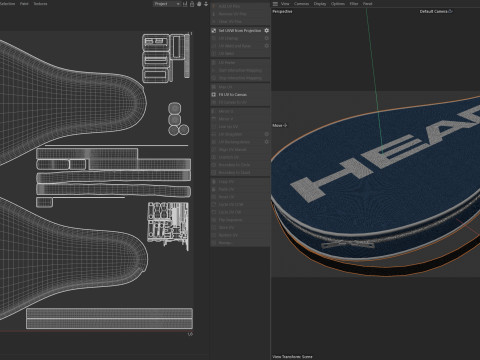This screenshot has height=360, width=480.
Task: Open the viewport Display menu
Action: 320,4
